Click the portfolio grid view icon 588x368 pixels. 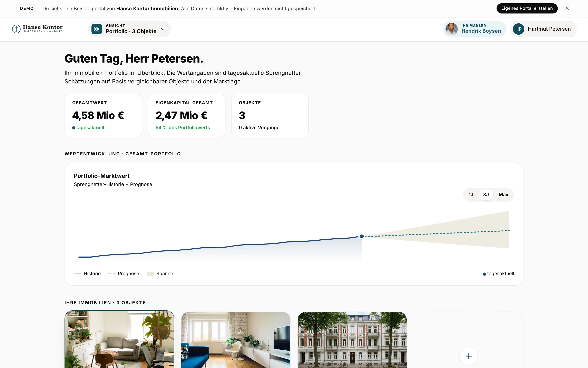point(97,29)
